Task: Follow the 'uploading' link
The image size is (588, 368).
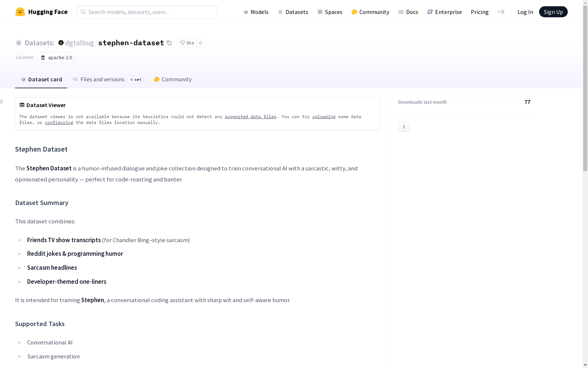Action: [324, 117]
